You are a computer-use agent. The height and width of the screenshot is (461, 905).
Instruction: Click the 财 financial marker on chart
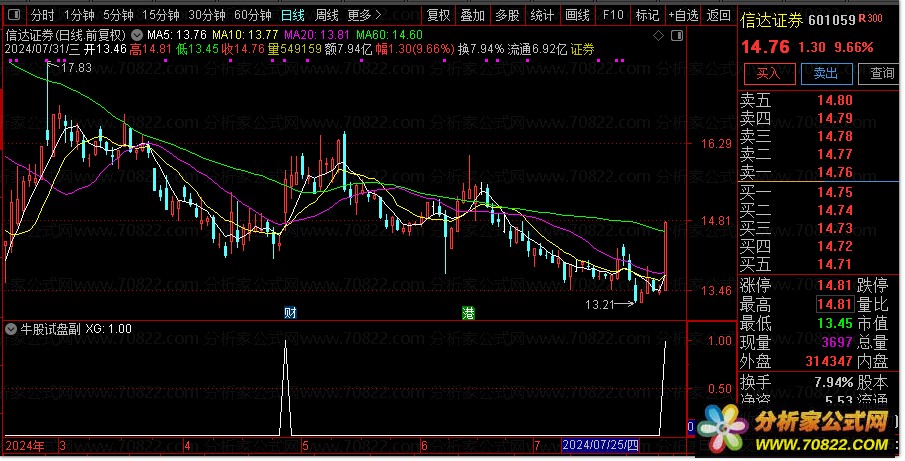[x=290, y=313]
